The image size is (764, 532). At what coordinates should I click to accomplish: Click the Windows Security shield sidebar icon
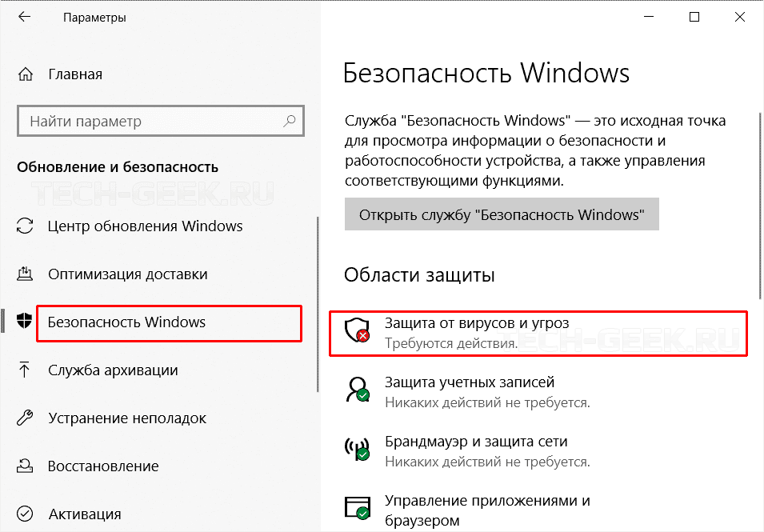pyautogui.click(x=25, y=322)
